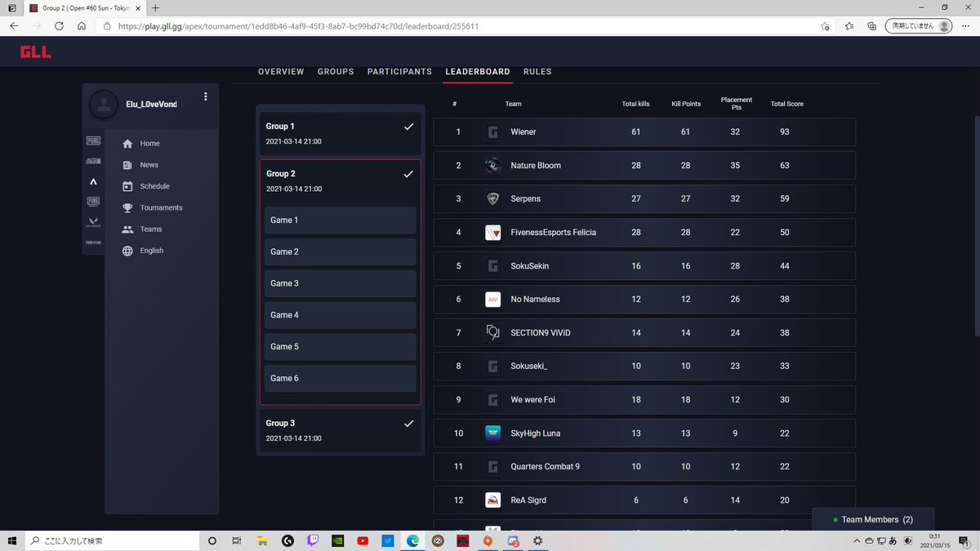Image resolution: width=980 pixels, height=551 pixels.
Task: Open the three-dot menu beside Elu_L0veVond
Action: click(206, 96)
